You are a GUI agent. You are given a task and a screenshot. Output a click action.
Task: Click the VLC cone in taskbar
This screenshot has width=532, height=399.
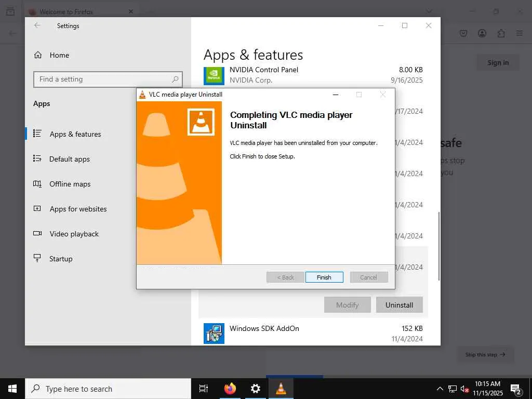click(x=281, y=389)
